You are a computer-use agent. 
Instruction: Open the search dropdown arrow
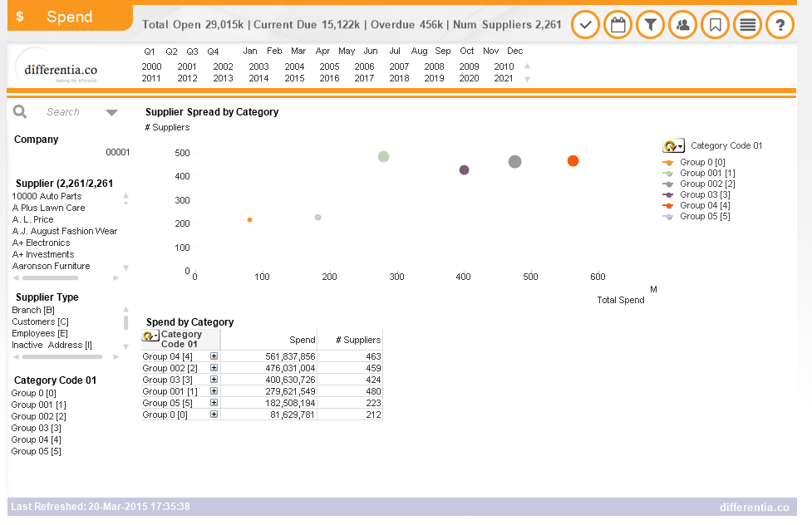coord(112,112)
